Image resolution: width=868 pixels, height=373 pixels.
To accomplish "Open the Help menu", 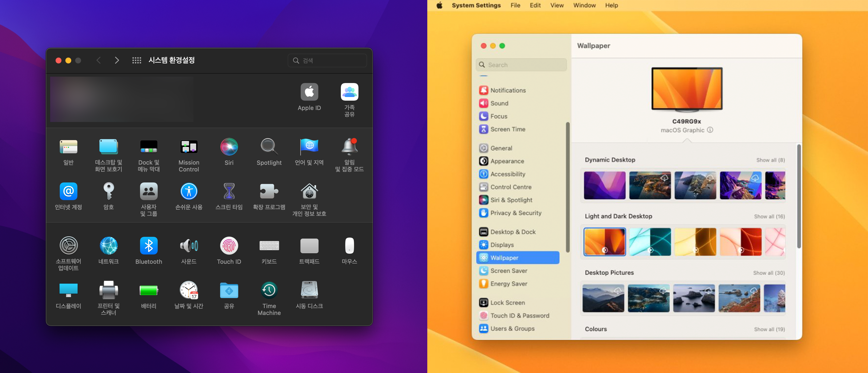I will coord(611,5).
